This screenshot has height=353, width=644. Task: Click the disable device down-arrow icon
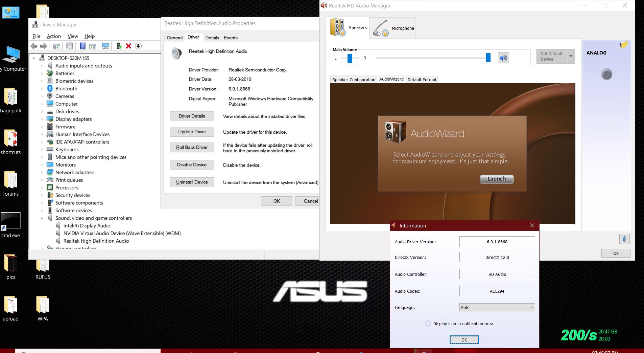tap(138, 46)
